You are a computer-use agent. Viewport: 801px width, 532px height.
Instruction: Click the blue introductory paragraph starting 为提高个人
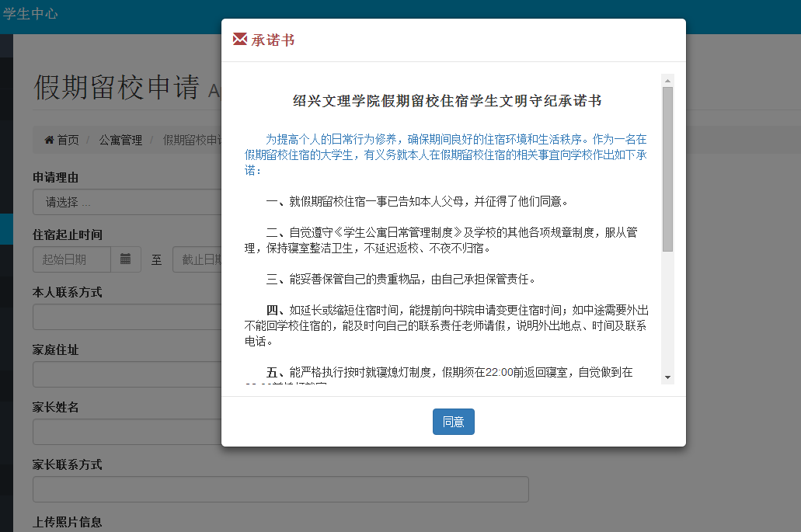pyautogui.click(x=446, y=155)
